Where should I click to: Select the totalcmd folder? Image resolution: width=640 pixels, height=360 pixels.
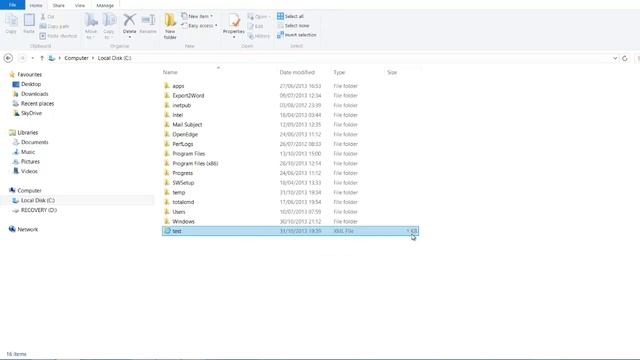pyautogui.click(x=290, y=202)
